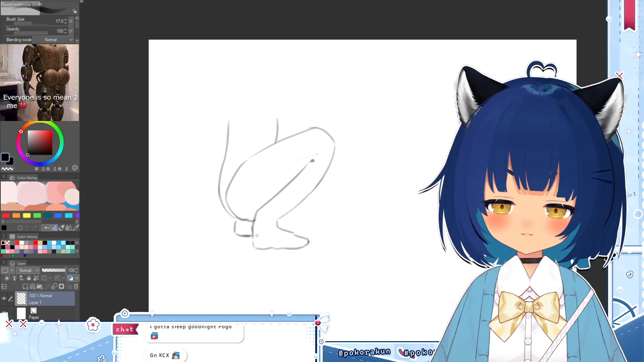Click the clip to layer below icon
This screenshot has width=644, height=362.
pos(7,278)
